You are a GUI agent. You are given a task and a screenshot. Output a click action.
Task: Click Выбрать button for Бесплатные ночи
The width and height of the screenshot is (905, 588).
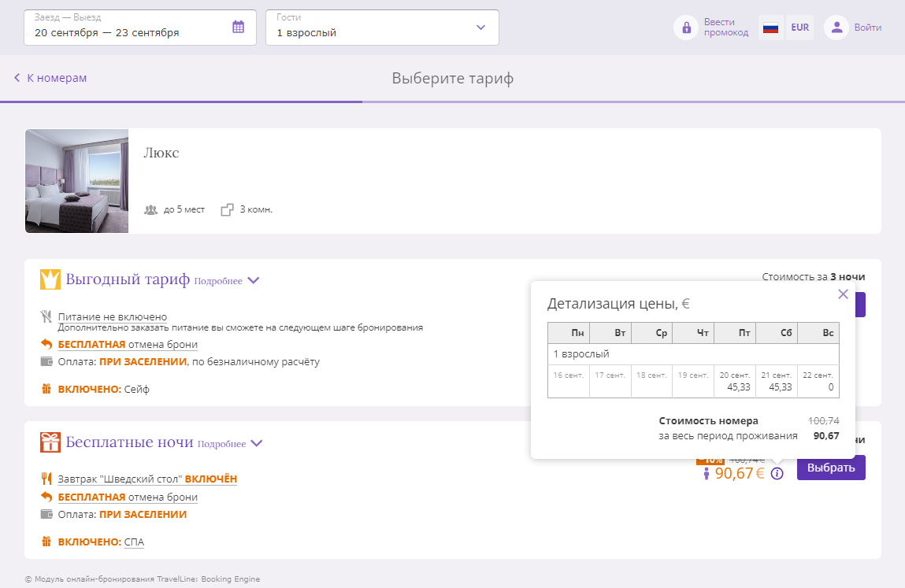831,468
